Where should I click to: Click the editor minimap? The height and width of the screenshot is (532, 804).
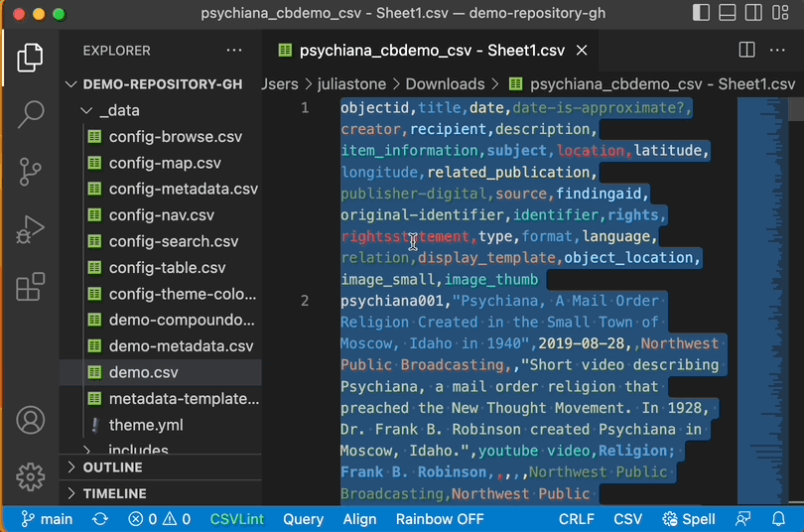tap(762, 301)
